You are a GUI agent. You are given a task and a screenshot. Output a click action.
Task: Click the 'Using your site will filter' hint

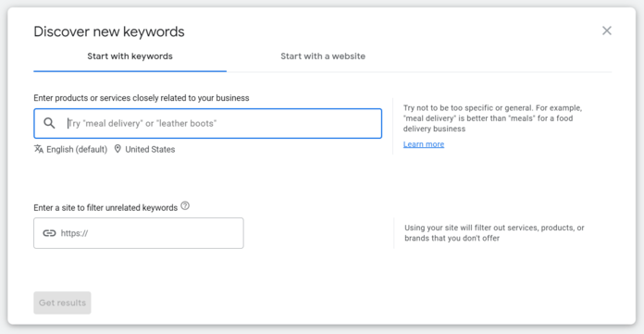494,233
